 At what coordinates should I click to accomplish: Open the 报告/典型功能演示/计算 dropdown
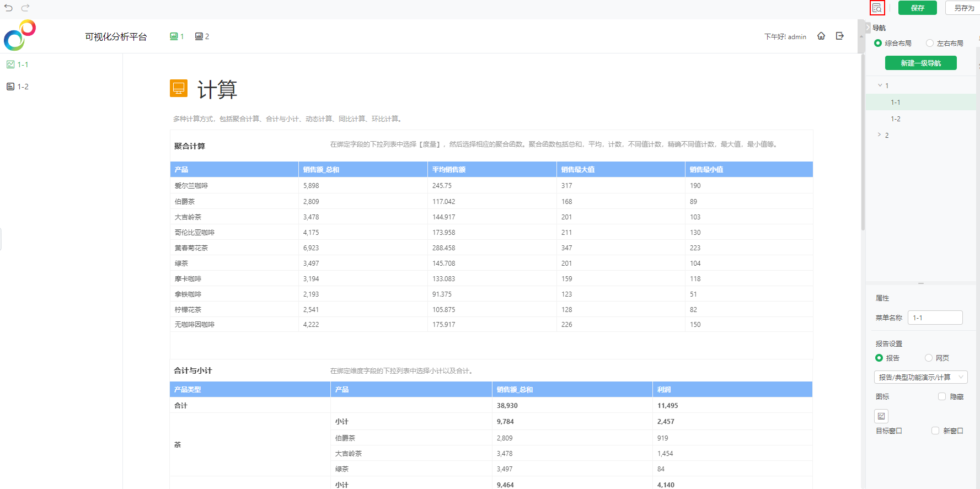(x=920, y=377)
